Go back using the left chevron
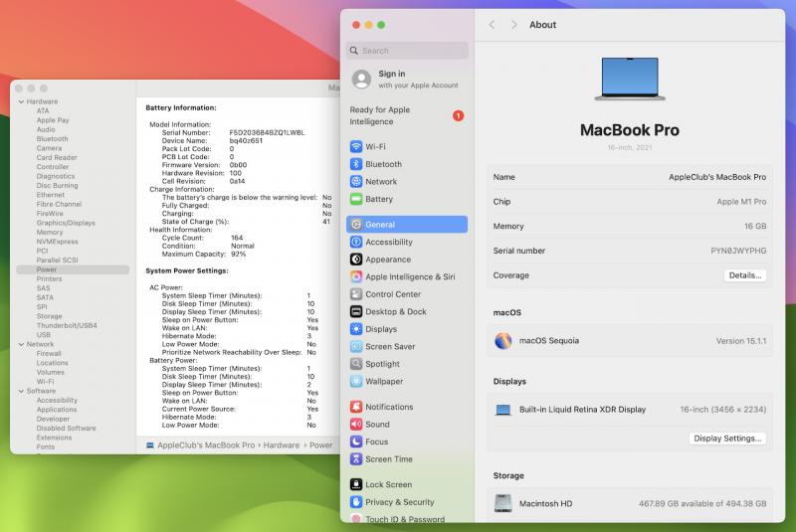 point(493,25)
